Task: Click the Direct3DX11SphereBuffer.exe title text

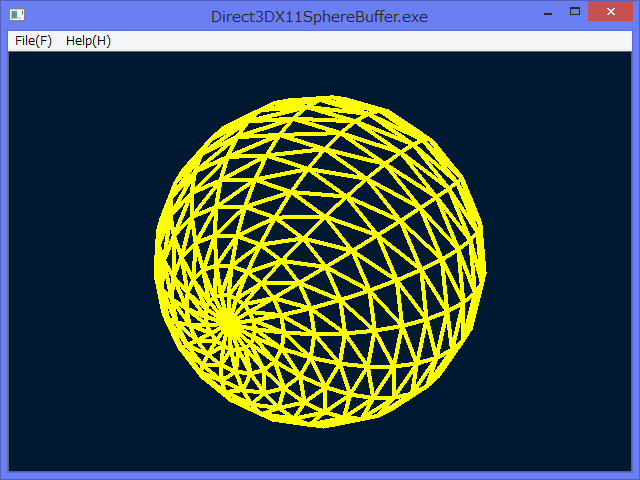Action: (319, 17)
